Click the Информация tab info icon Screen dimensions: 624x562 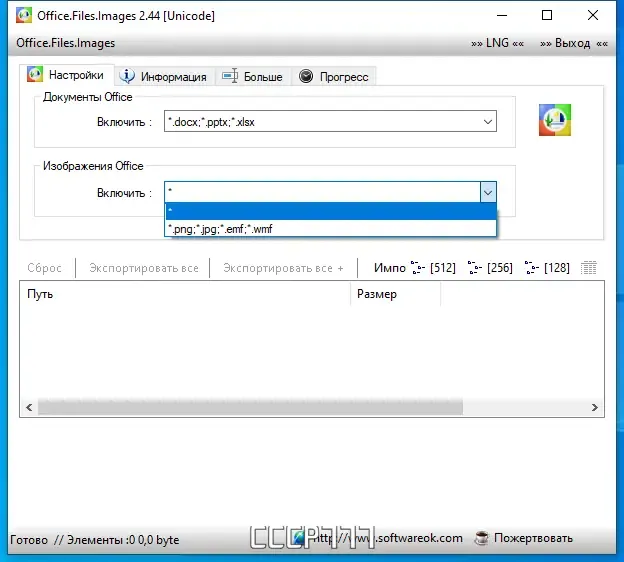point(127,76)
